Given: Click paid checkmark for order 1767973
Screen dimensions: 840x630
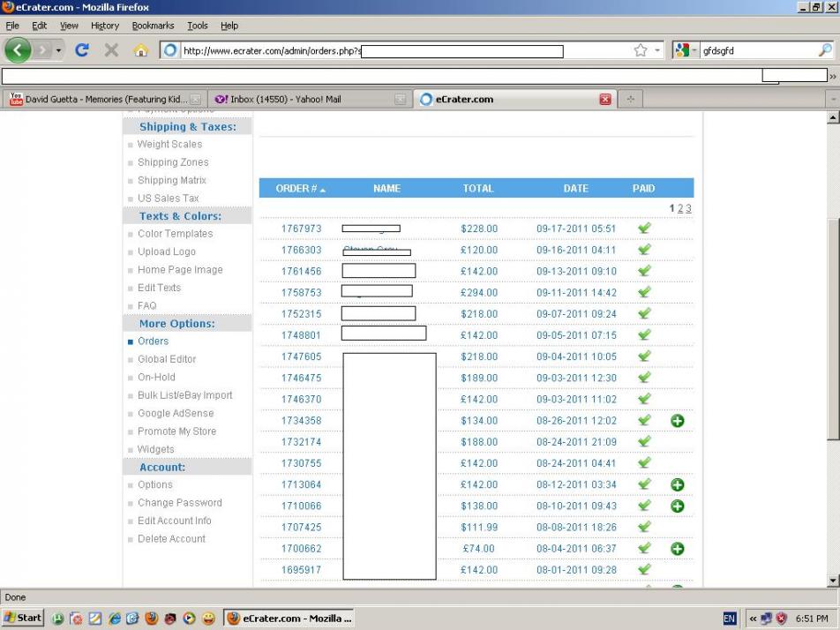Looking at the screenshot, I should point(644,229).
